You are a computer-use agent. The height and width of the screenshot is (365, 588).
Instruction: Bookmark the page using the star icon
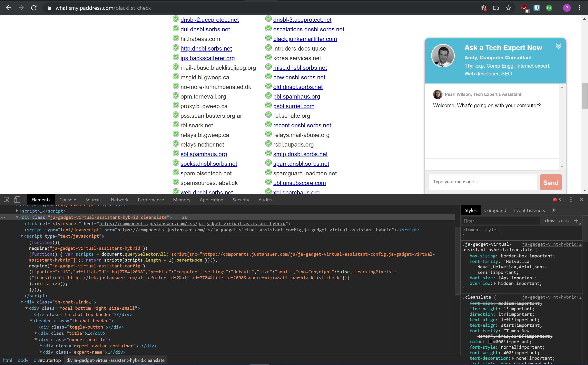point(508,8)
